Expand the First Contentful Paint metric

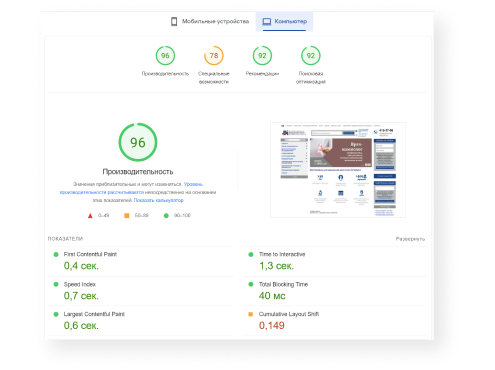pyautogui.click(x=140, y=261)
